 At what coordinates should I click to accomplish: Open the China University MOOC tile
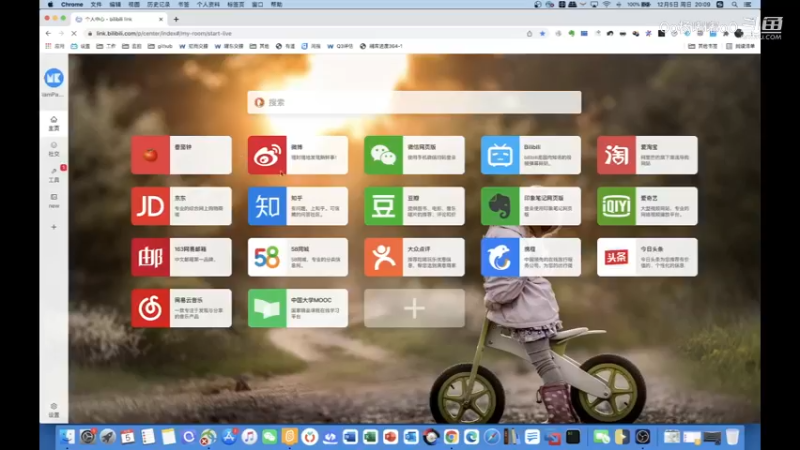tap(297, 308)
